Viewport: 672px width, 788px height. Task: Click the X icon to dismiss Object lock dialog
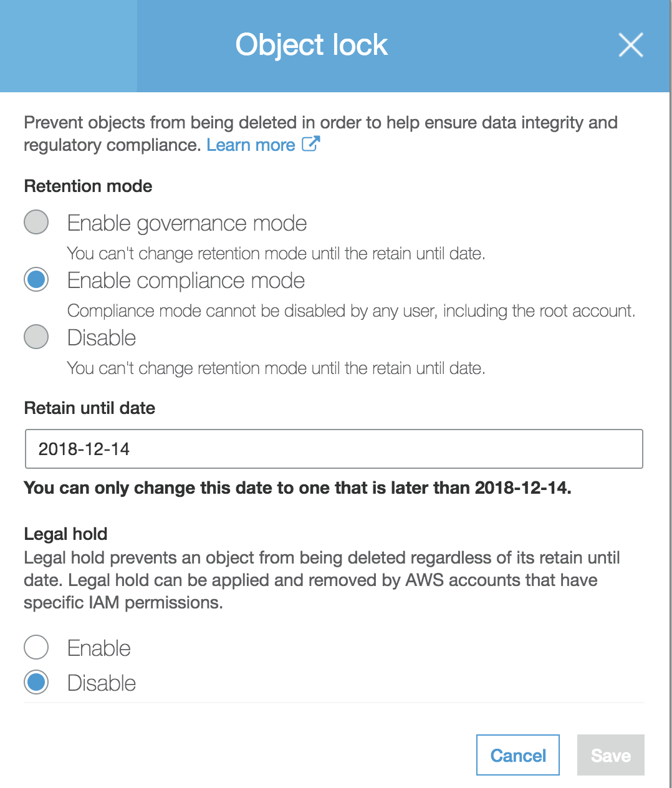630,45
